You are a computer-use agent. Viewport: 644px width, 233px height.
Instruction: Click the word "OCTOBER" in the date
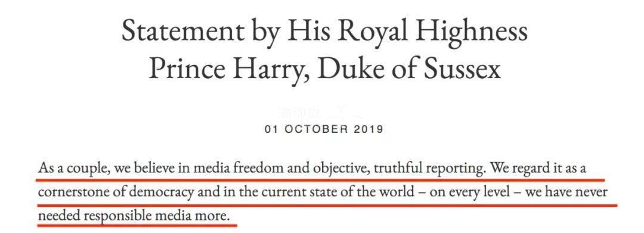click(310, 130)
